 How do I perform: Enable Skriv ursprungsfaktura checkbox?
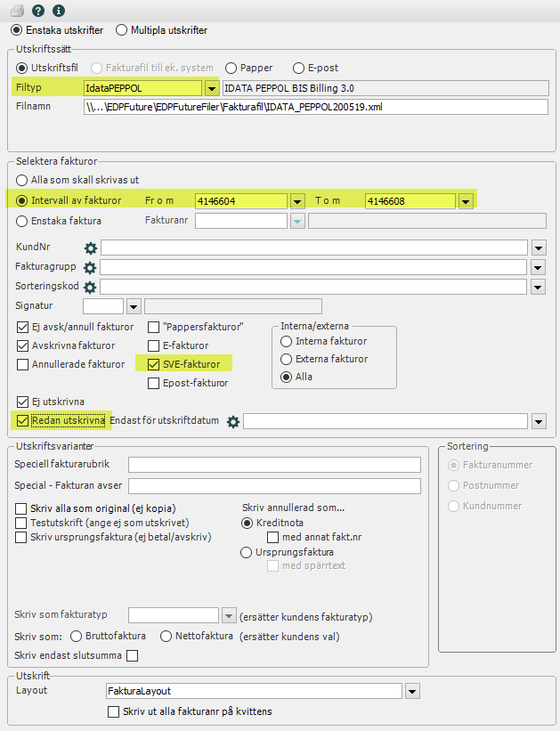point(21,537)
